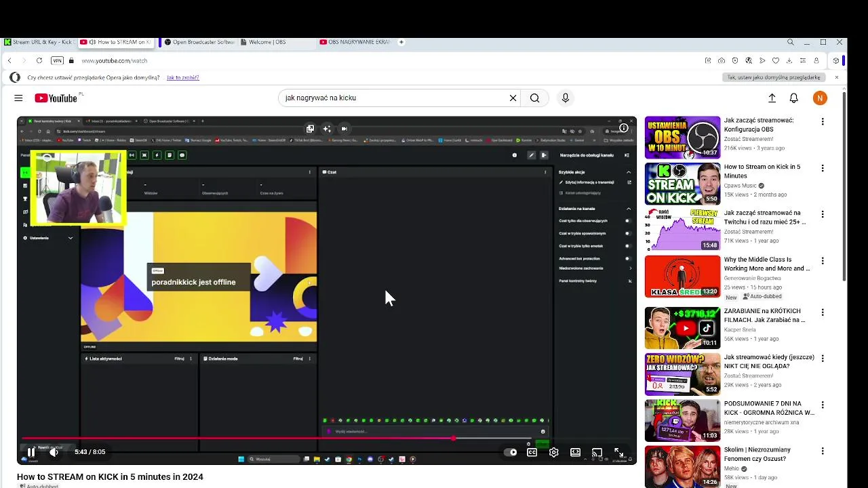
Task: Collapse 'Działania na kanale' section in the video
Action: pyautogui.click(x=629, y=209)
